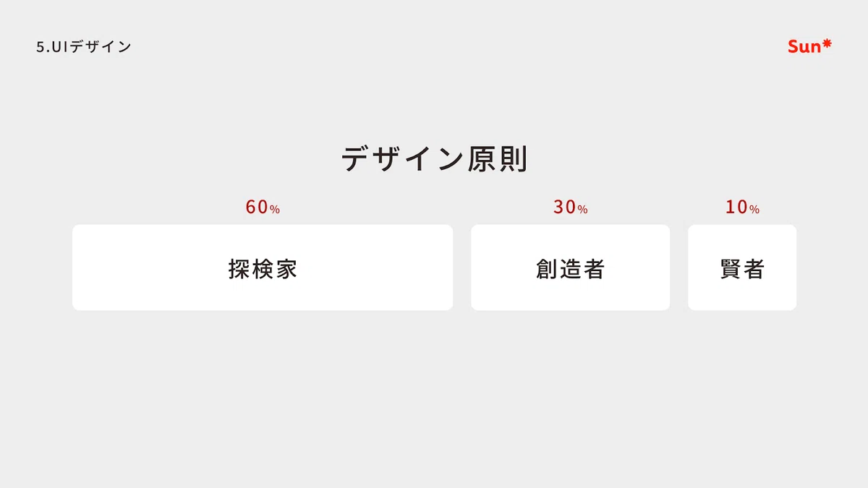The image size is (868, 488).
Task: Click the white 創造者 card
Action: point(570,267)
